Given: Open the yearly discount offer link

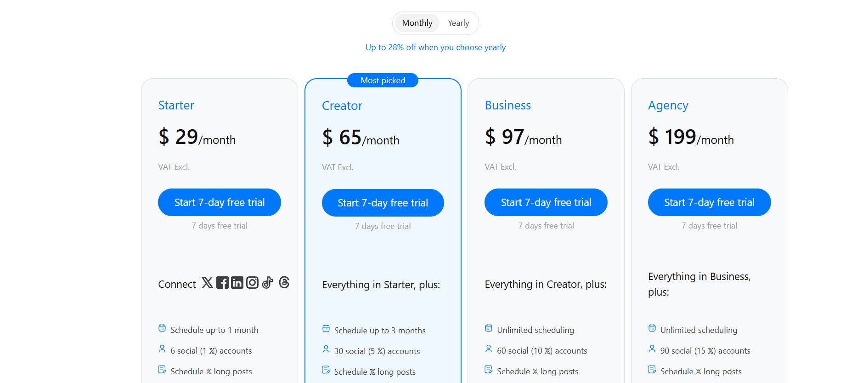Looking at the screenshot, I should pyautogui.click(x=435, y=47).
